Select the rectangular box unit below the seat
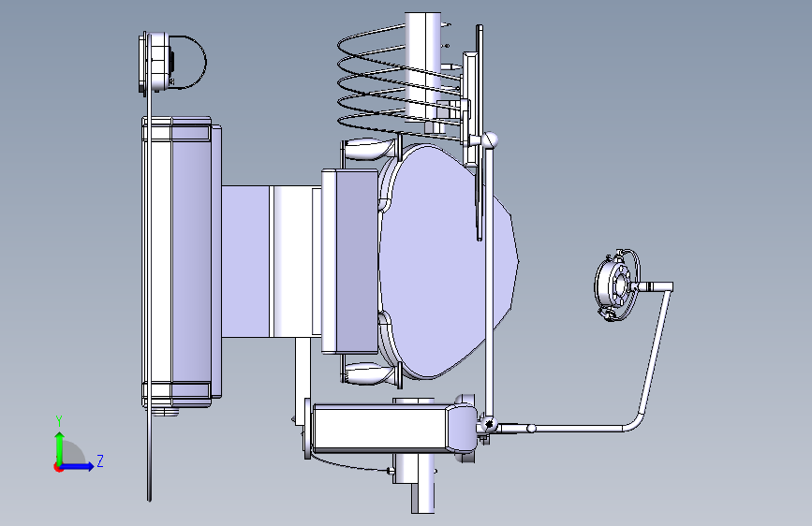 [x=393, y=429]
